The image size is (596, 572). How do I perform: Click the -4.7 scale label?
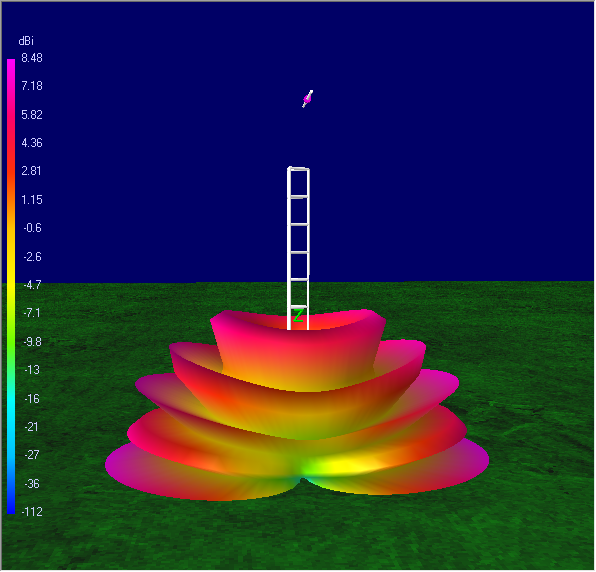(x=32, y=285)
